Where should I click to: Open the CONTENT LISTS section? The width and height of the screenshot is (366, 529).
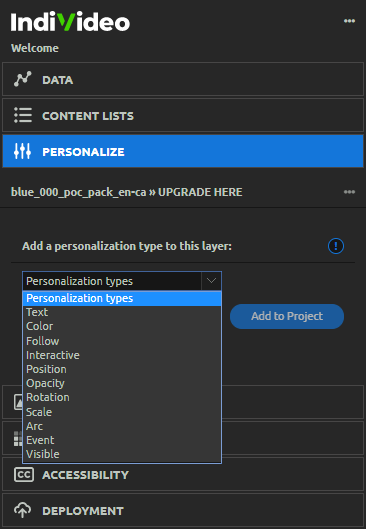click(x=183, y=115)
